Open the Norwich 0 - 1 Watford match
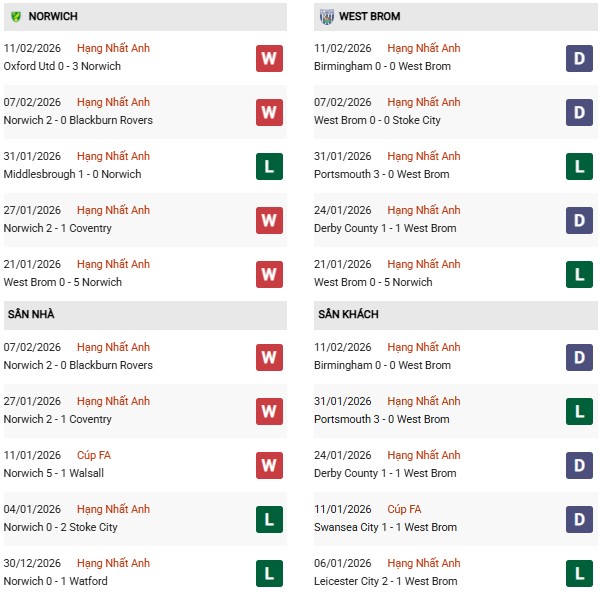The height and width of the screenshot is (593, 600). (55, 581)
